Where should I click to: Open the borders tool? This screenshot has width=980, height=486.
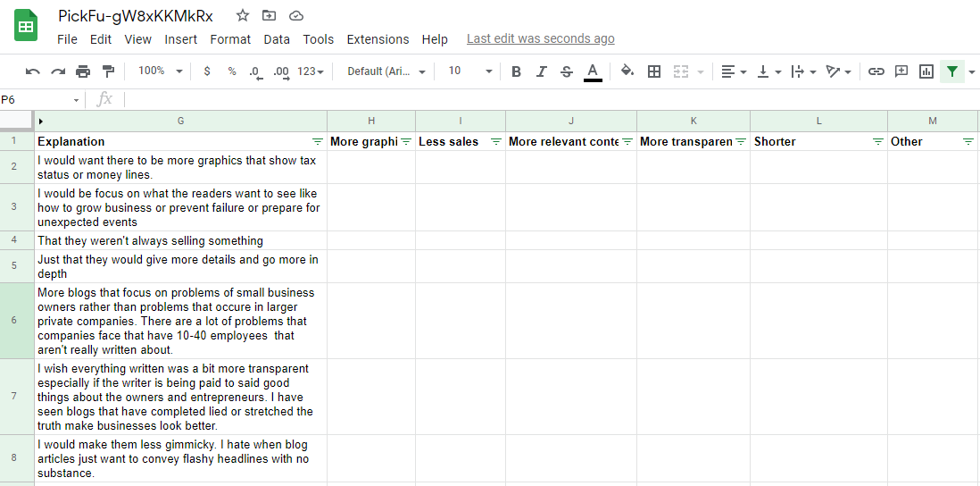pyautogui.click(x=654, y=71)
